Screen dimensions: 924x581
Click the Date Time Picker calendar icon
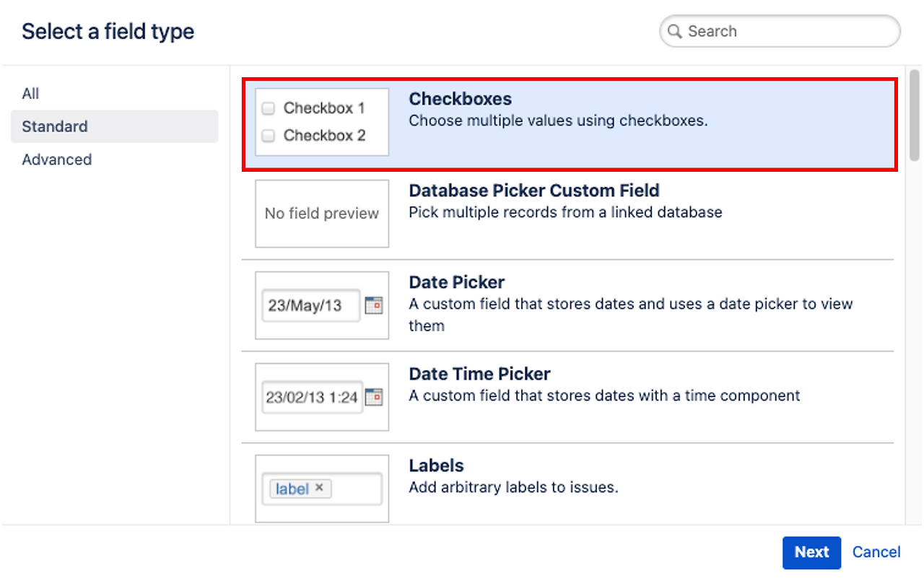click(373, 397)
